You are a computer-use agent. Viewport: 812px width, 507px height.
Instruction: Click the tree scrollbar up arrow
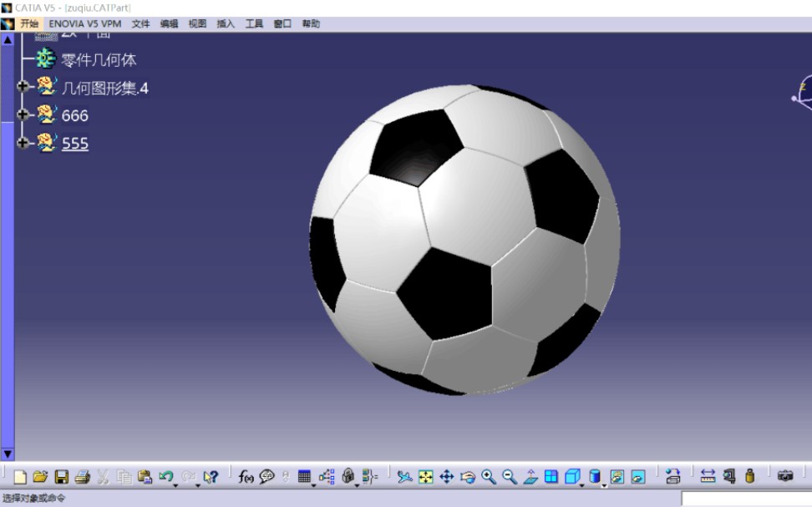tap(8, 39)
